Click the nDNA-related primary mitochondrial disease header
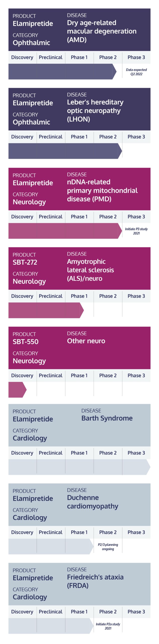Viewport: 159px width, 644px height. tap(79, 189)
